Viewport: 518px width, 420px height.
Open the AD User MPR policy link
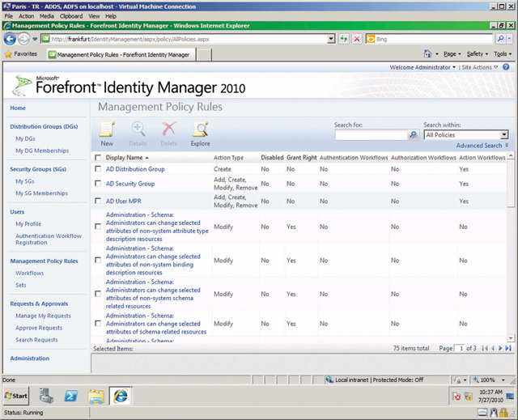124,201
